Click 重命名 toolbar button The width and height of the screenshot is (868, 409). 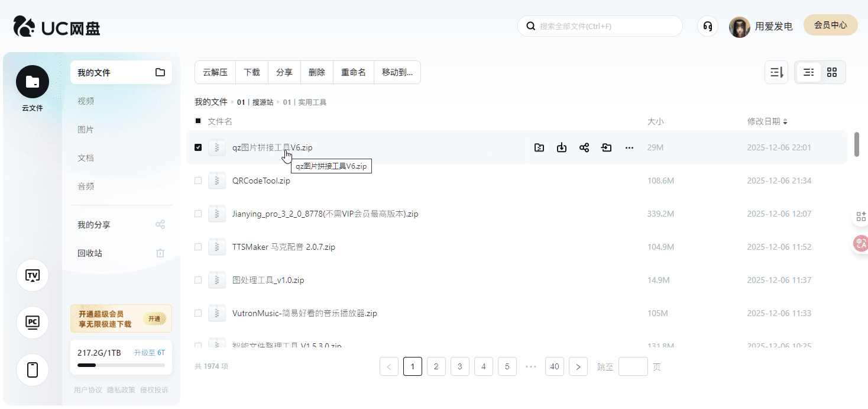tap(354, 72)
